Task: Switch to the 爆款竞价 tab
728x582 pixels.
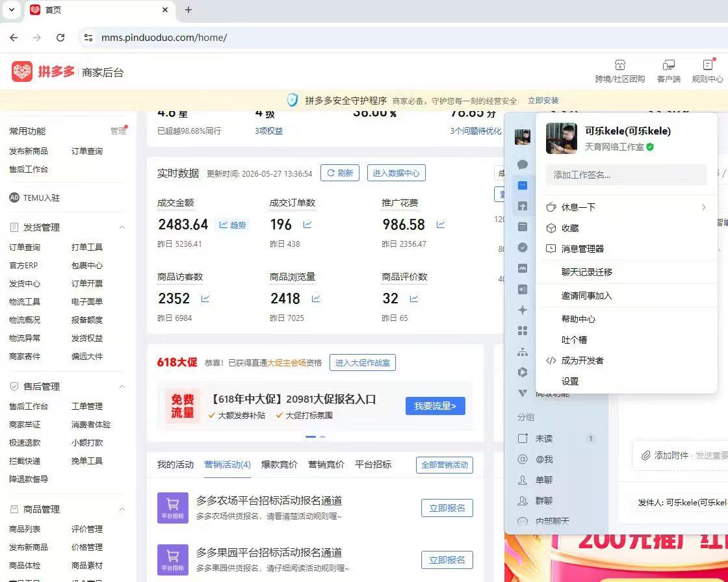Action: coord(279,464)
